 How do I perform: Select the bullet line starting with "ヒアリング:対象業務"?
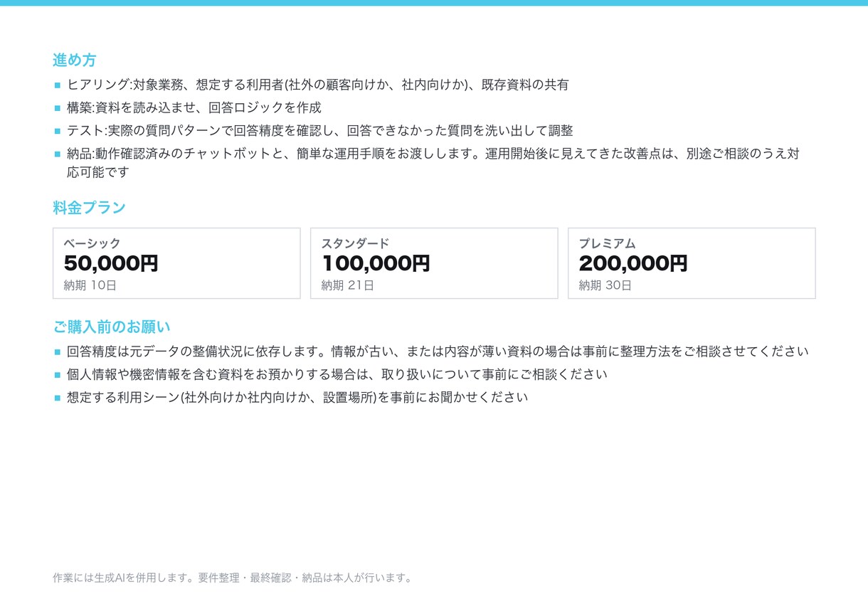pos(318,85)
